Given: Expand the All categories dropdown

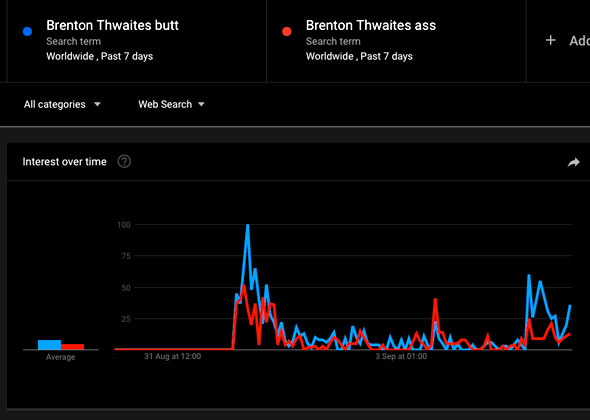Looking at the screenshot, I should [62, 104].
